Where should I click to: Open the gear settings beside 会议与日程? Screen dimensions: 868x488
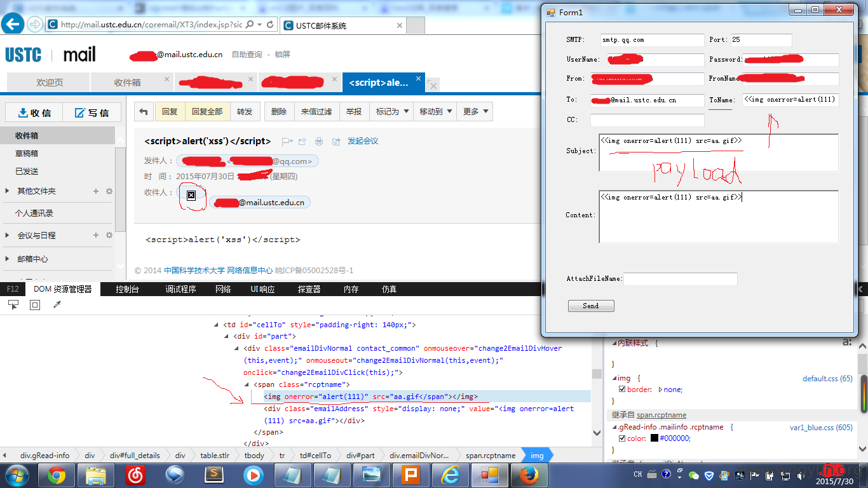pos(109,235)
